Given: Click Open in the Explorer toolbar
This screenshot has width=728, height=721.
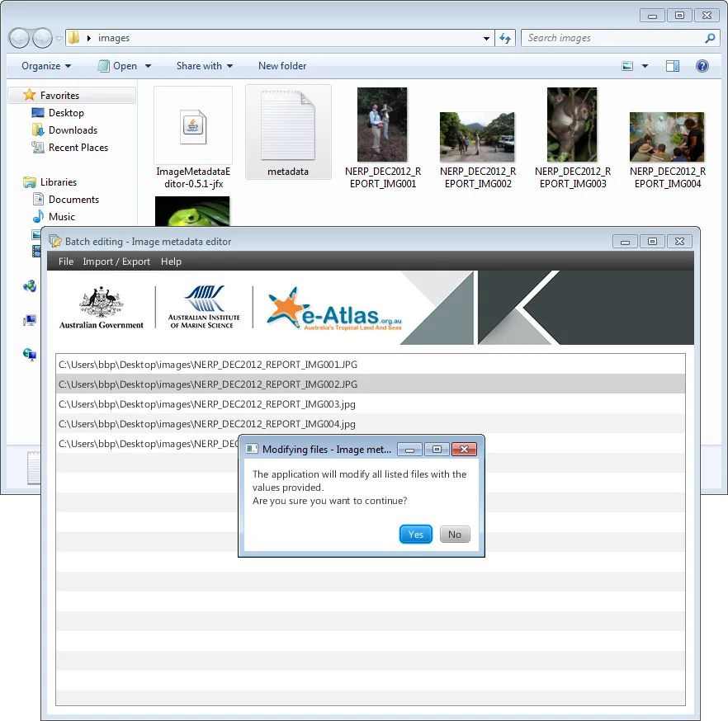Looking at the screenshot, I should tap(118, 66).
